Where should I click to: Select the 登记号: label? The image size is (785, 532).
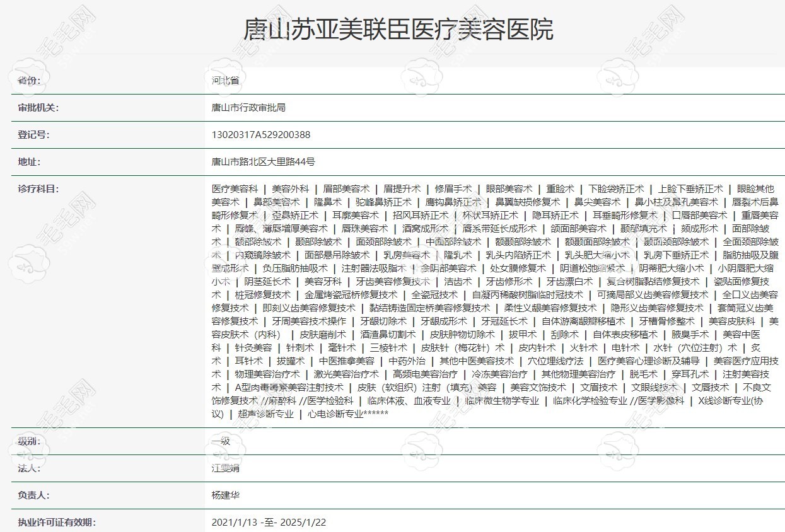pos(34,135)
